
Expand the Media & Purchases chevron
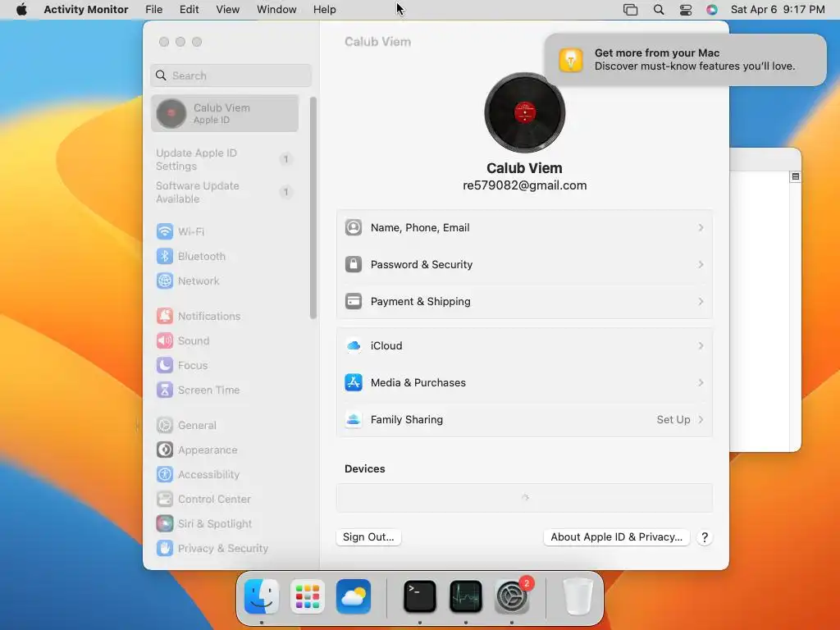(701, 382)
